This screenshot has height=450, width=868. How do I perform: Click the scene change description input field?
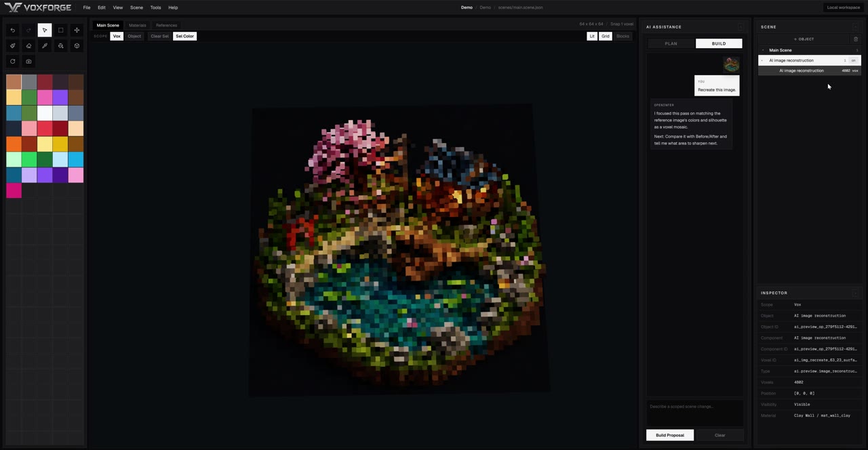[x=695, y=413]
